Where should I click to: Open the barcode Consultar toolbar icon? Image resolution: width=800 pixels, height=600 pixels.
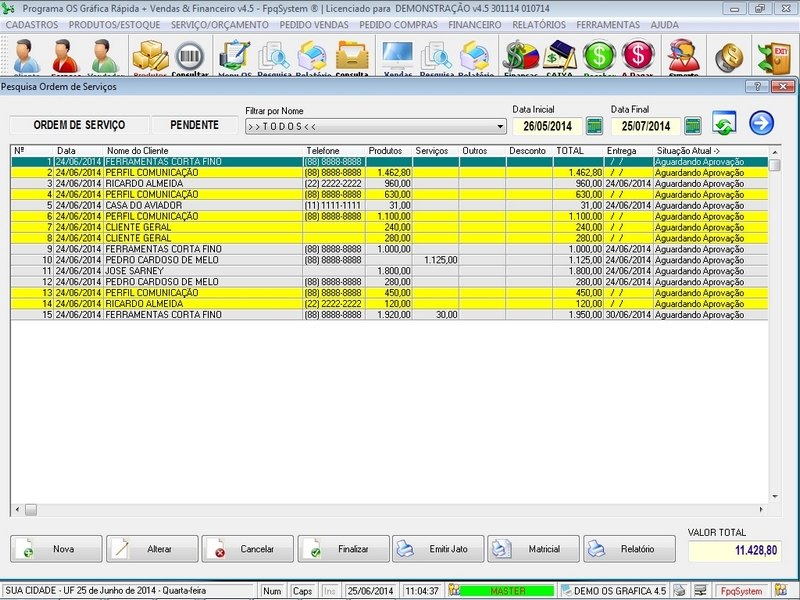(190, 56)
